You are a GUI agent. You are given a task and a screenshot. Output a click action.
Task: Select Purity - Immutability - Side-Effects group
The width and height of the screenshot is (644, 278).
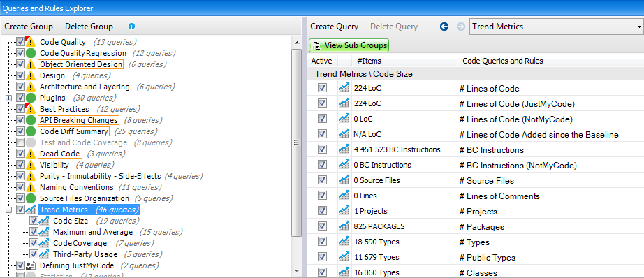pyautogui.click(x=100, y=176)
